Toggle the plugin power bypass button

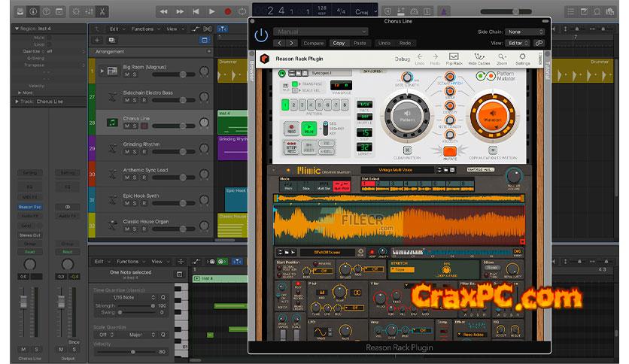[261, 35]
